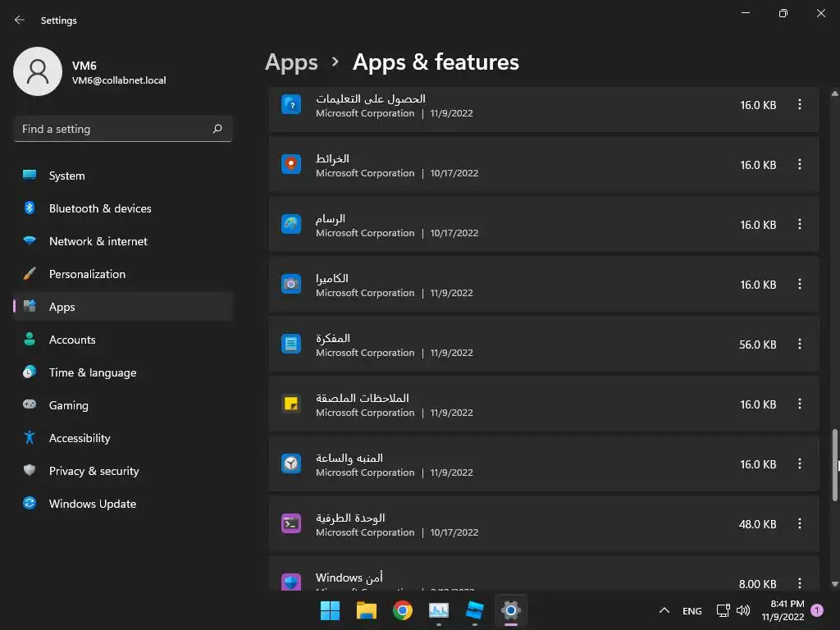Open more options for Windows Security 8.00 KB

click(799, 583)
